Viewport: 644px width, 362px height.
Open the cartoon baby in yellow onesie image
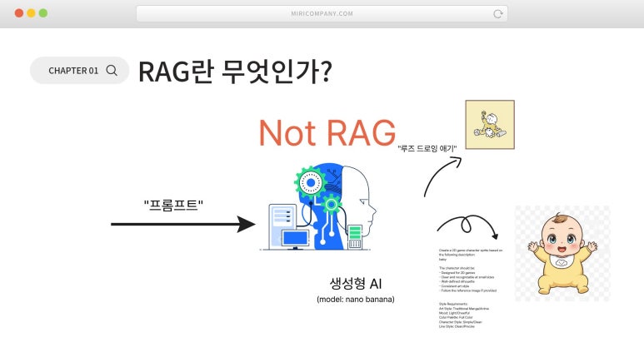pyautogui.click(x=562, y=253)
